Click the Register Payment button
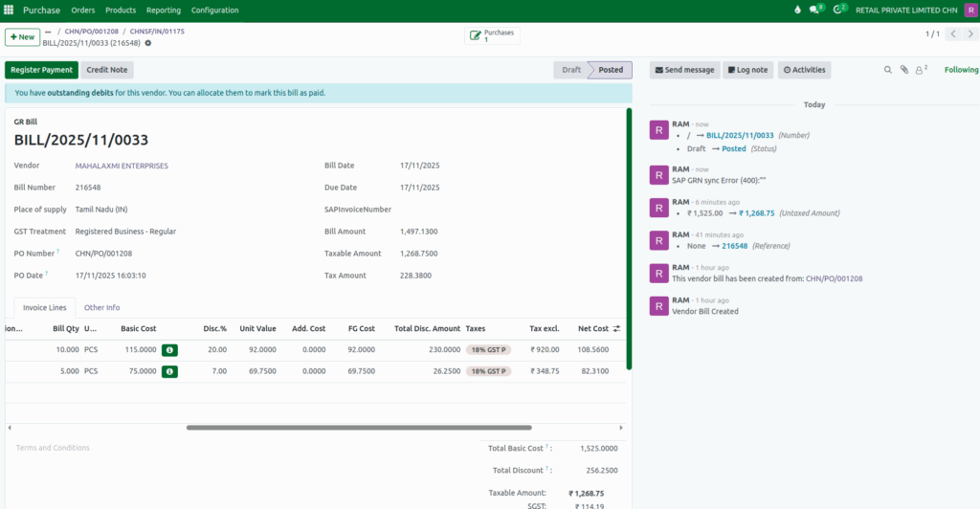Viewport: 980px width, 509px height. [x=41, y=70]
